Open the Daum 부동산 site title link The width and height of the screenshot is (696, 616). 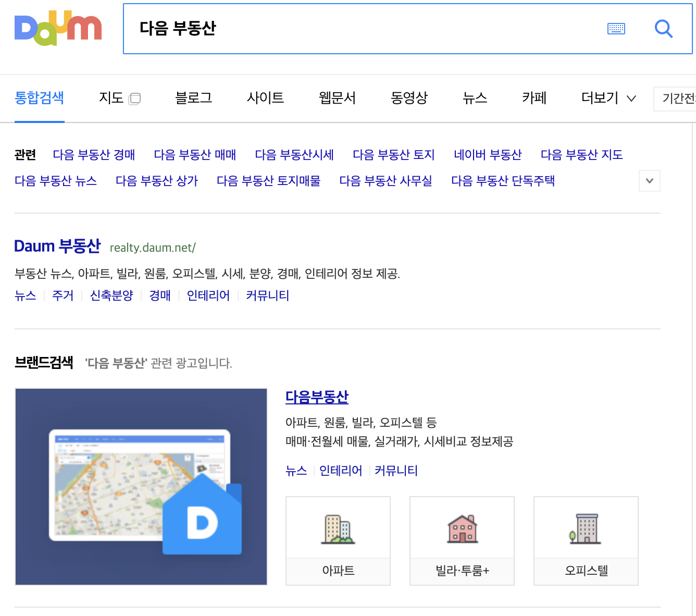pyautogui.click(x=57, y=246)
